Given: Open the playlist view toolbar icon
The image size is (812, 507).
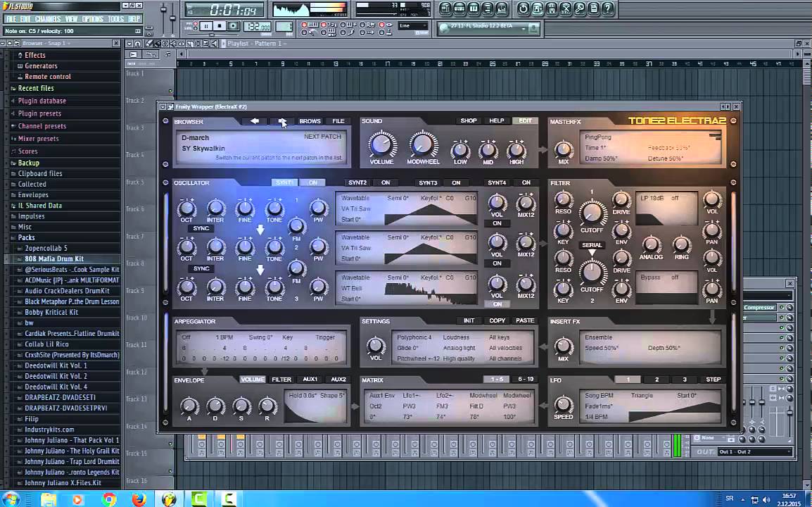Looking at the screenshot, I should pos(445,8).
